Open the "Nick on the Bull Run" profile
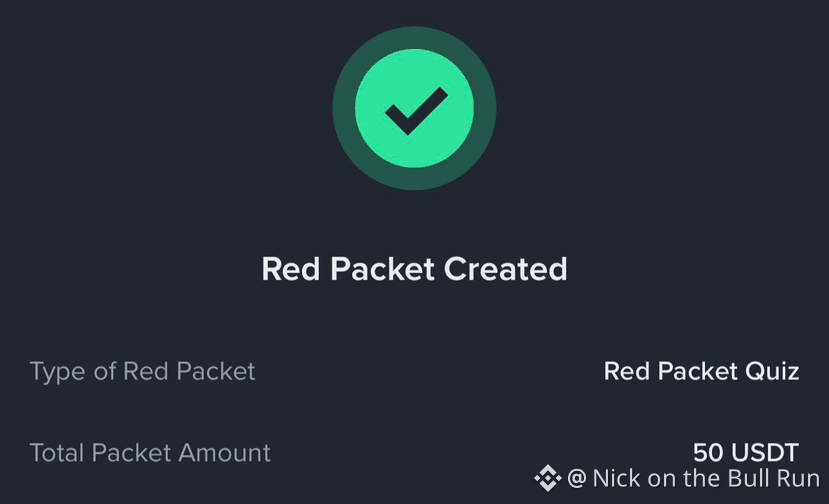This screenshot has width=829, height=504. tap(705, 479)
